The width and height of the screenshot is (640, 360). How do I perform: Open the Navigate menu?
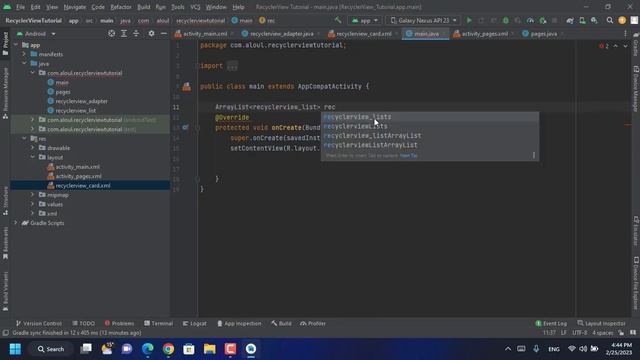pos(75,7)
